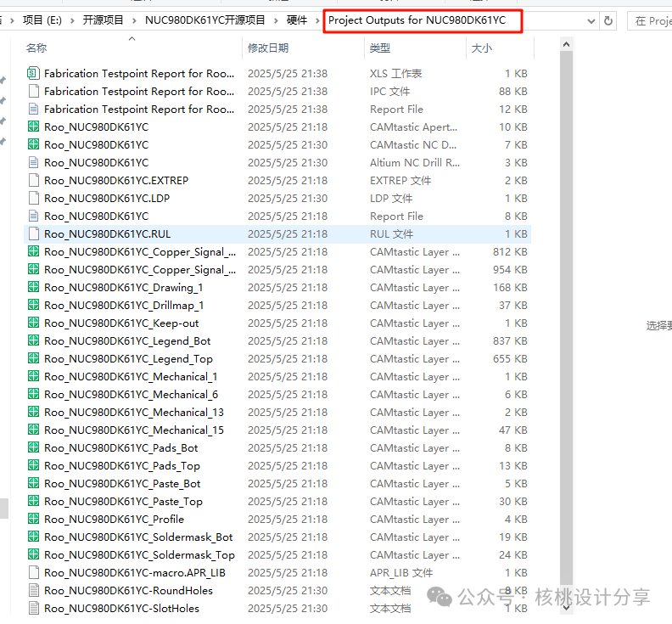
Task: Click Project Outputs for NUC980DK61YC breadcrumb
Action: click(x=417, y=20)
